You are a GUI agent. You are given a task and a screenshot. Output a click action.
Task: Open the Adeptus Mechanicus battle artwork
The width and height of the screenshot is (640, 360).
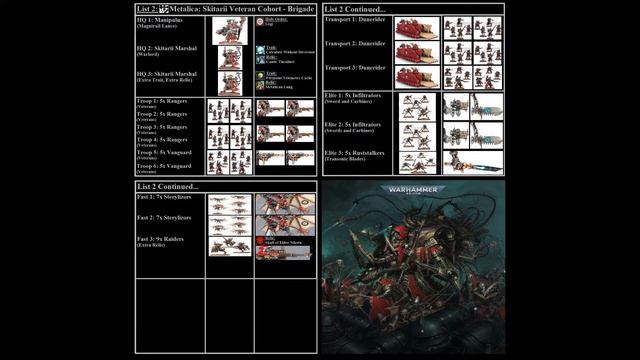tap(413, 267)
